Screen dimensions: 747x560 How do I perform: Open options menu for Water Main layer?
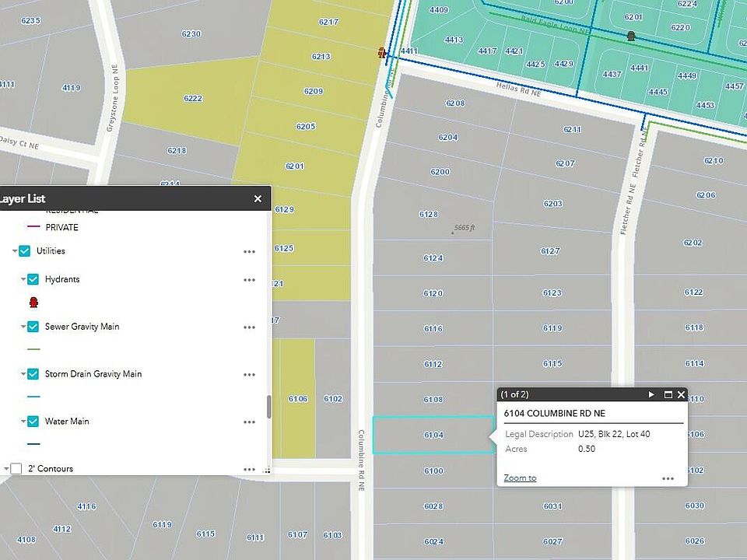click(x=249, y=422)
